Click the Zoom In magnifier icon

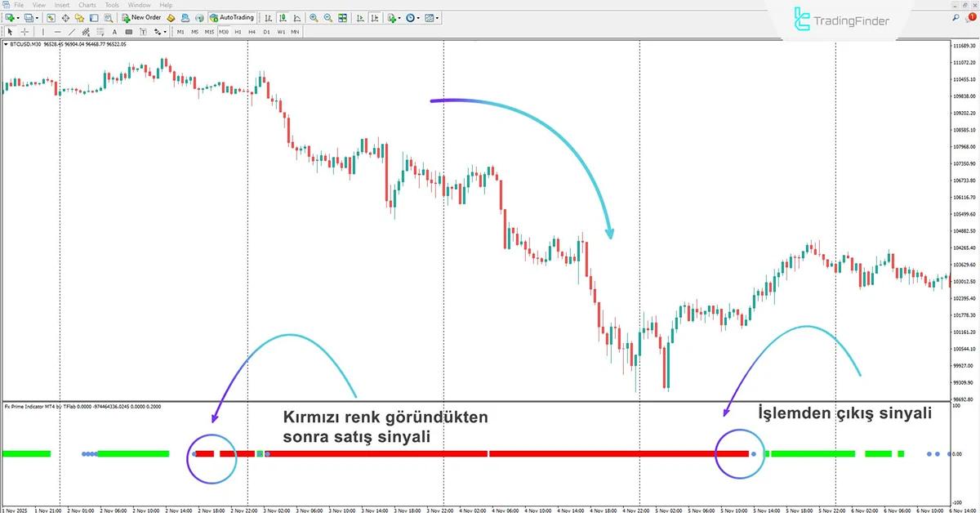pyautogui.click(x=313, y=17)
